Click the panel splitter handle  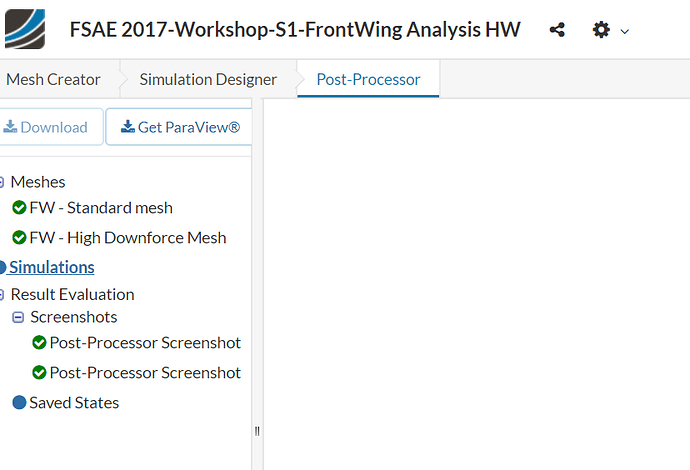coord(257,431)
